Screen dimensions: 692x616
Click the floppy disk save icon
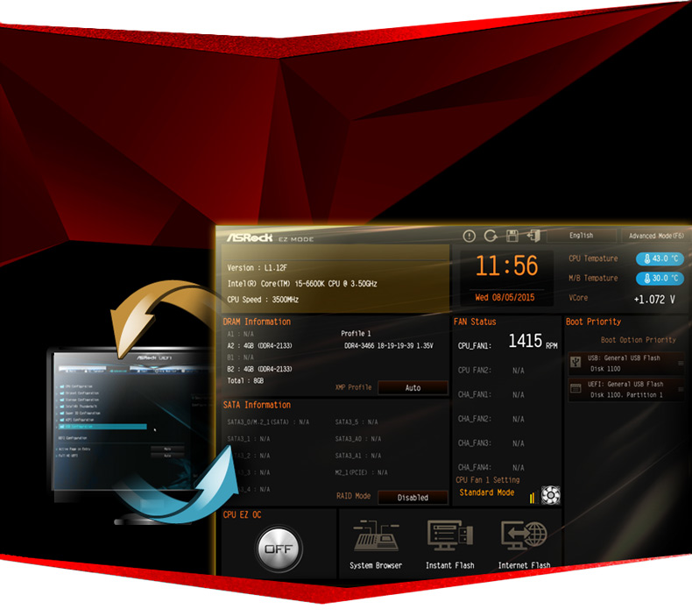(512, 236)
